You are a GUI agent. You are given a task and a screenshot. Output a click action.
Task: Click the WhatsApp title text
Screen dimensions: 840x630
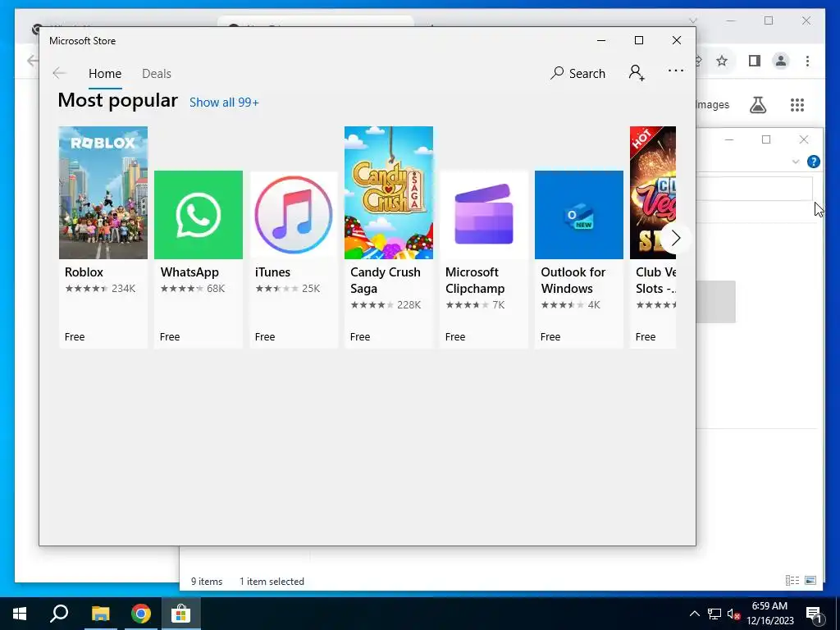click(x=189, y=272)
